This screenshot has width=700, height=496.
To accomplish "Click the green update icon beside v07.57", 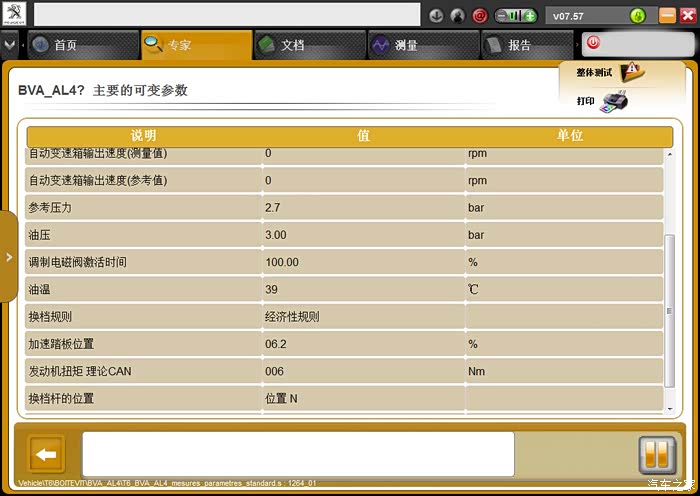I will (x=638, y=16).
